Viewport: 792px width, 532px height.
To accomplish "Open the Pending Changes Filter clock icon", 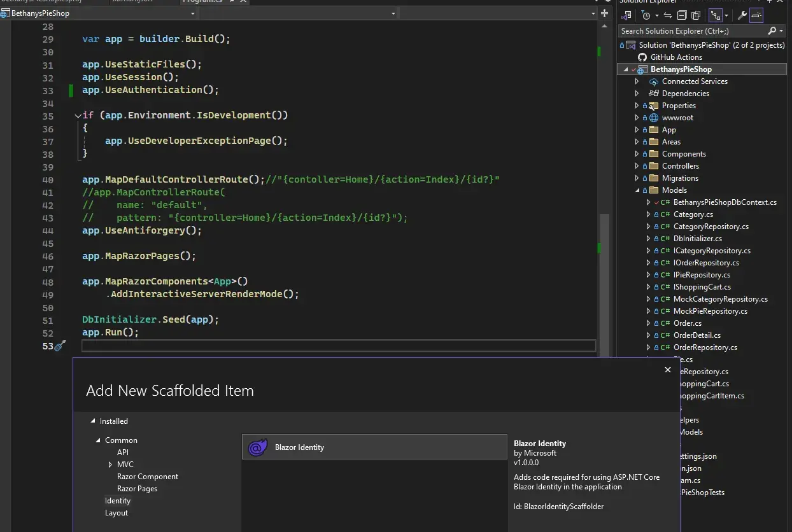I will tap(646, 15).
